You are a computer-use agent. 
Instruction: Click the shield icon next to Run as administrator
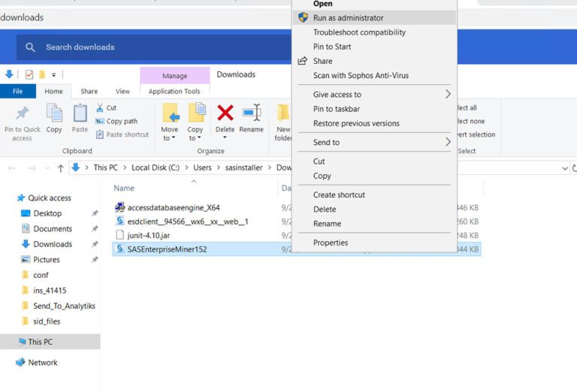tap(303, 17)
